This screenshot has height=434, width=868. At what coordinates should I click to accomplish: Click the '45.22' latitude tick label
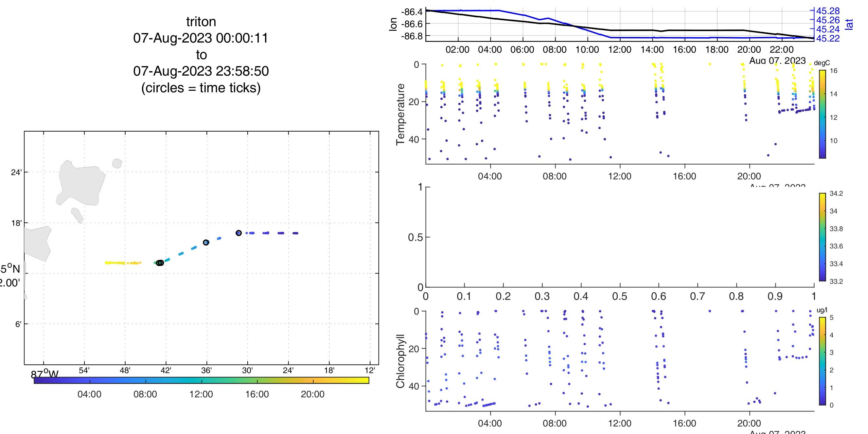click(x=828, y=38)
